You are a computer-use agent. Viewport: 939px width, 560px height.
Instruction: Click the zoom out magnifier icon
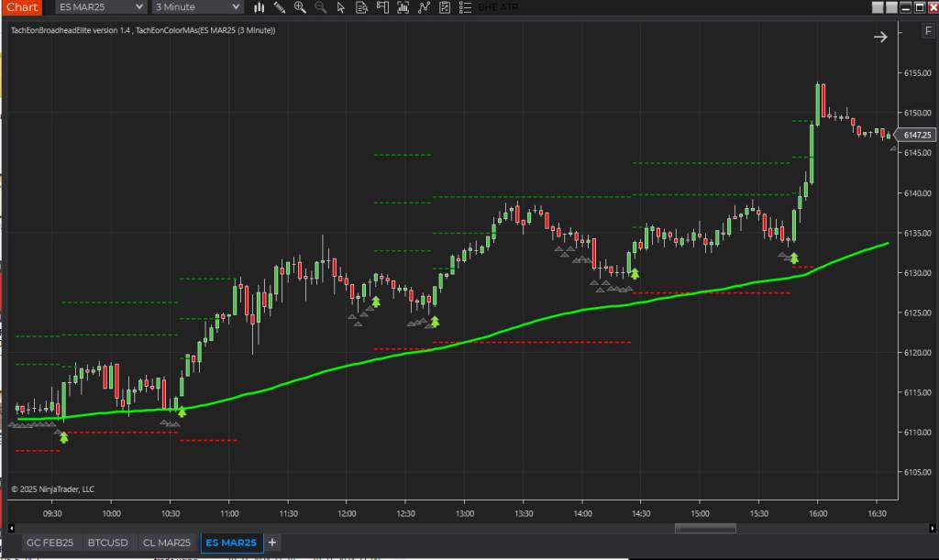[x=320, y=7]
